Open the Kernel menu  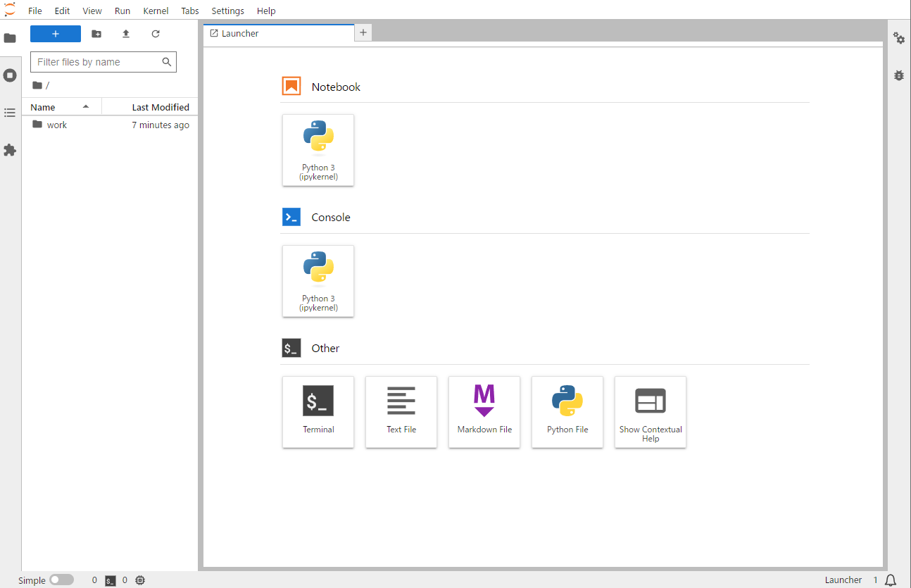[156, 11]
